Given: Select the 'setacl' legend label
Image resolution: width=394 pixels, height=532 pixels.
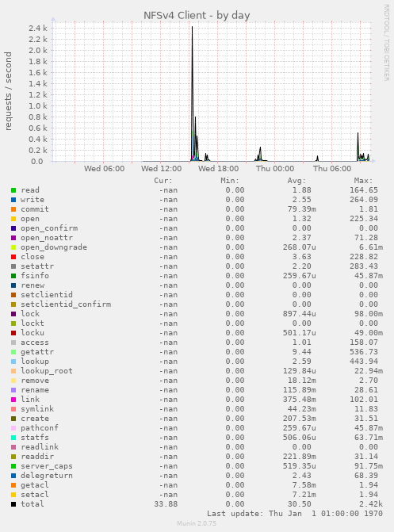Looking at the screenshot, I should (x=35, y=495).
